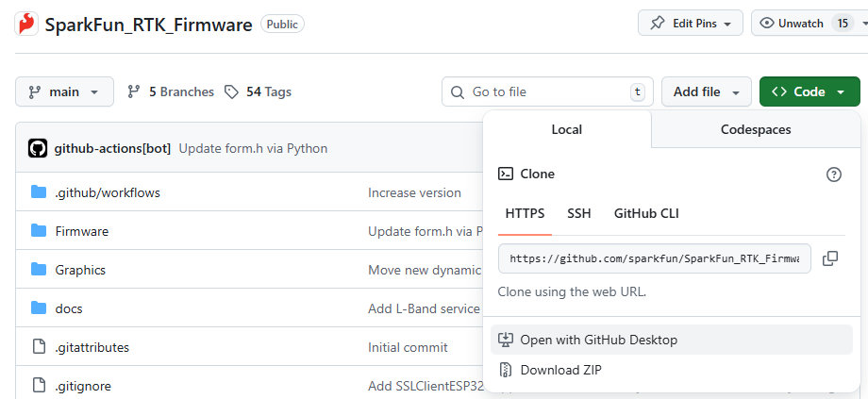Click the tag icon beside 54 Tags

point(231,91)
